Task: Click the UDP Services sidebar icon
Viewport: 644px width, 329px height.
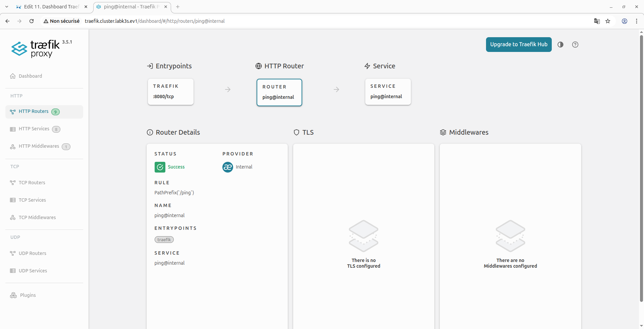Action: click(x=13, y=271)
